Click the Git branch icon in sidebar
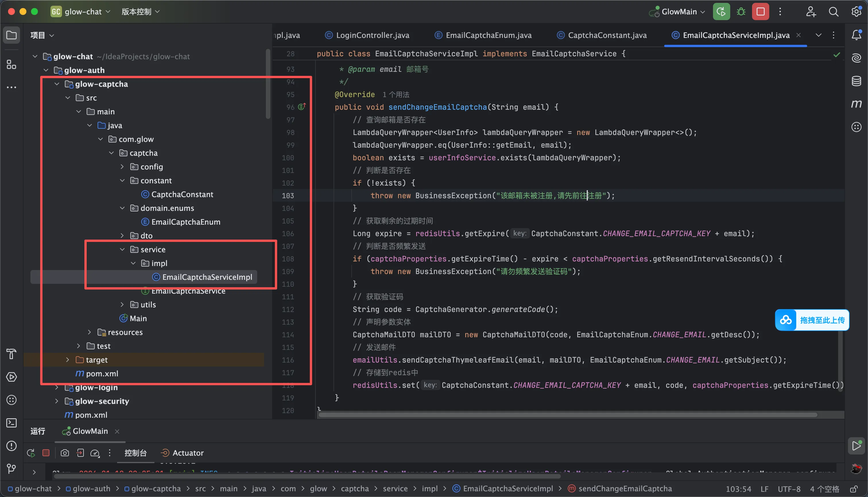The height and width of the screenshot is (497, 868). (x=11, y=469)
